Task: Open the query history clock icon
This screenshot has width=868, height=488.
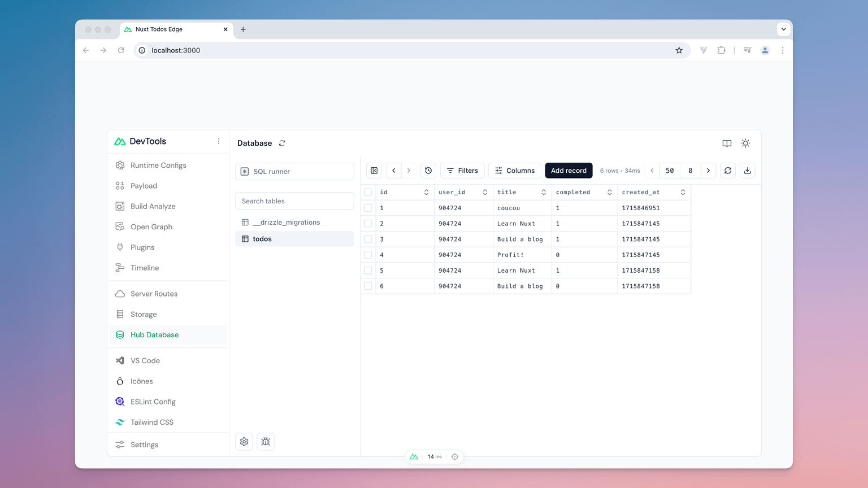Action: point(428,171)
